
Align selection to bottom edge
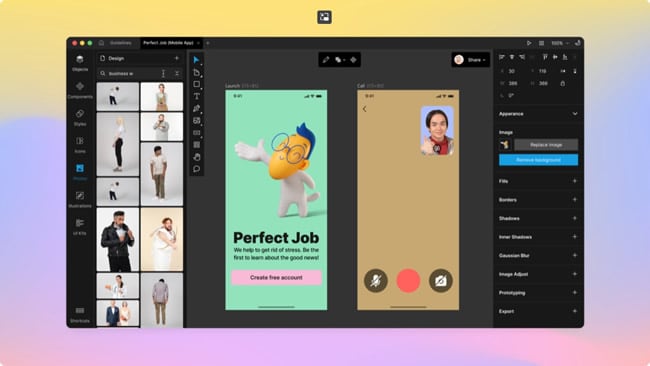coord(565,57)
